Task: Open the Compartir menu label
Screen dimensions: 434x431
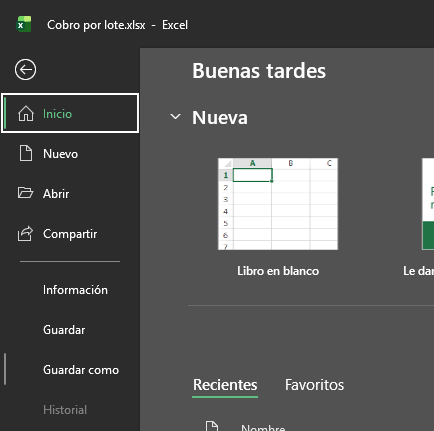Action: (x=70, y=234)
